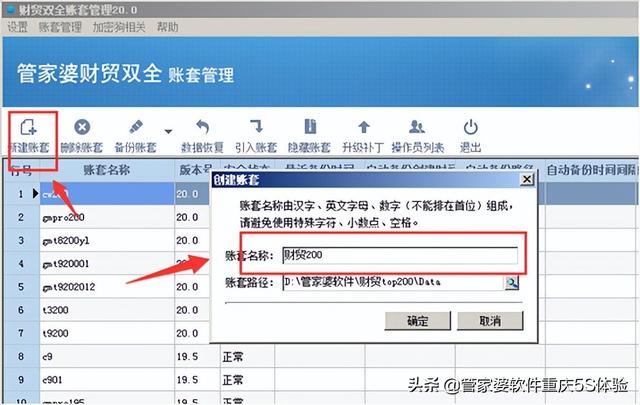The image size is (640, 405).
Task: Close the 创建账套 dialog
Action: pos(527,179)
